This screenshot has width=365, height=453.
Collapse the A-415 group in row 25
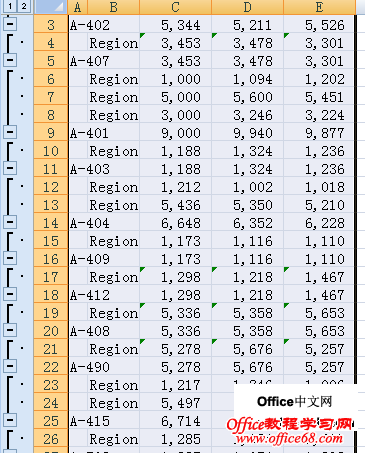pos(10,420)
